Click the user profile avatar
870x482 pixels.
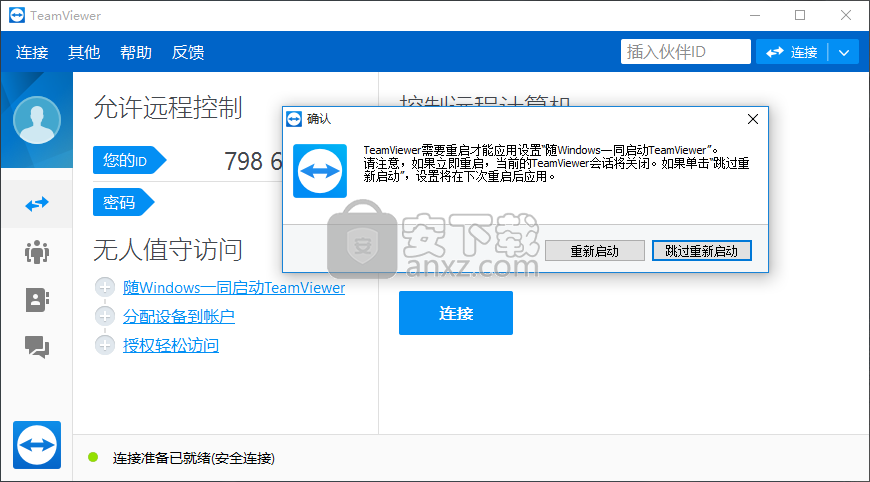(37, 120)
